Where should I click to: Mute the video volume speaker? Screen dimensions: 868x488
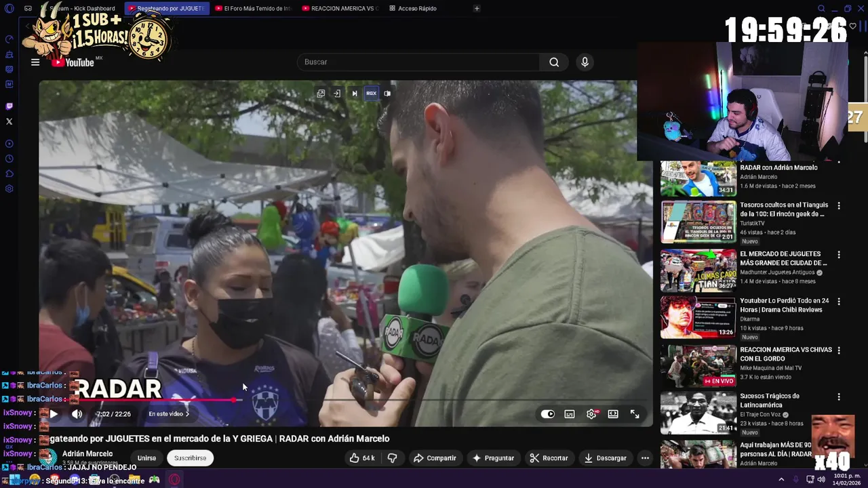pyautogui.click(x=77, y=414)
